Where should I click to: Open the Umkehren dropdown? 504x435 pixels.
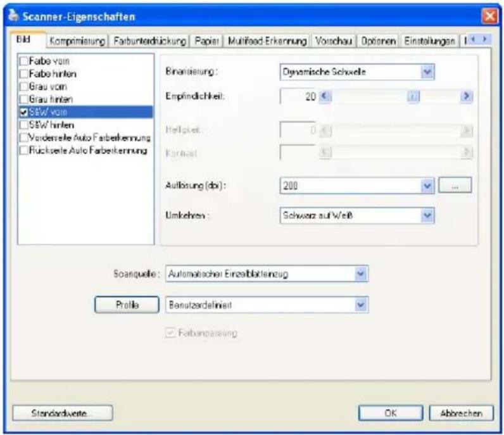(427, 215)
